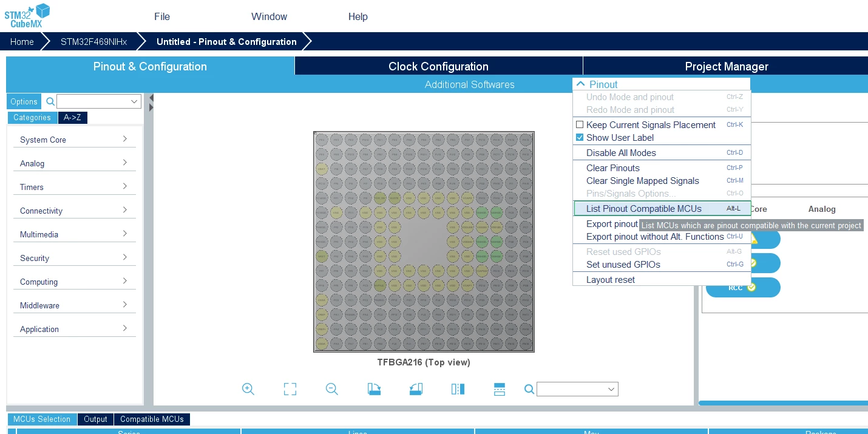Image resolution: width=868 pixels, height=434 pixels.
Task: Click the RCC button
Action: click(x=743, y=287)
